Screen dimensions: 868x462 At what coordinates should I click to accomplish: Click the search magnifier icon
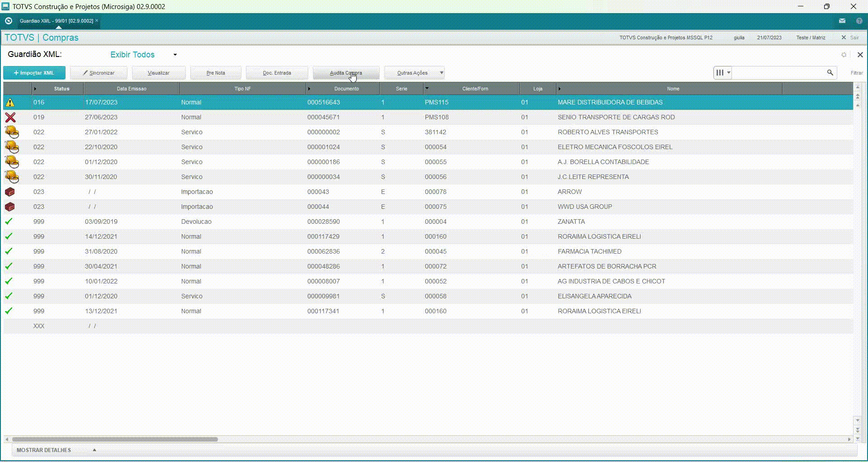coord(830,72)
